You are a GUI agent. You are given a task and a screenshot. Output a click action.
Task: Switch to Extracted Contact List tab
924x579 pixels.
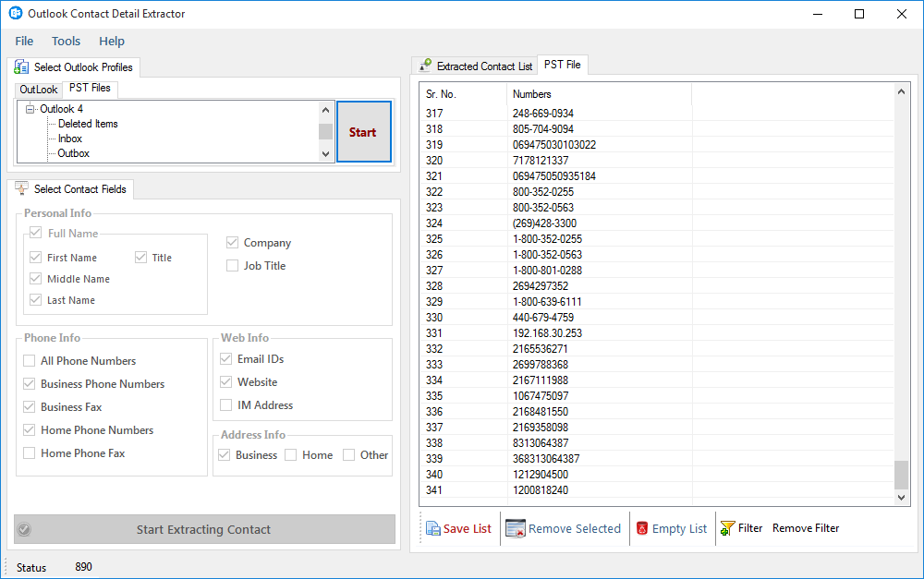pos(476,66)
